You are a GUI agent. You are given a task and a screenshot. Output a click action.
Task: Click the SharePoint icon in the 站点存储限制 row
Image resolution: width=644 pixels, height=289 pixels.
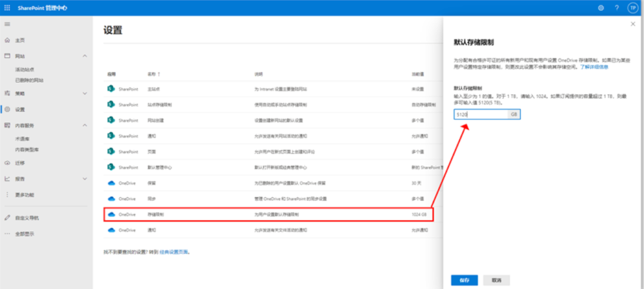point(110,104)
